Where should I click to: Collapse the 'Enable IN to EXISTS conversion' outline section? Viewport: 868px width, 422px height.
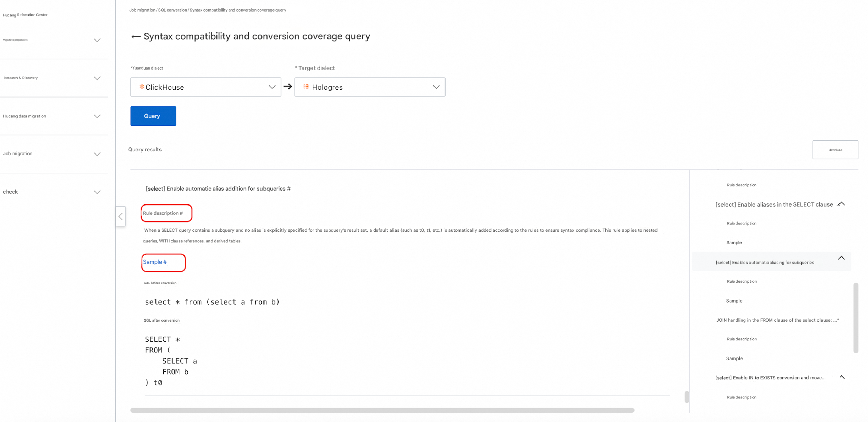tap(842, 377)
